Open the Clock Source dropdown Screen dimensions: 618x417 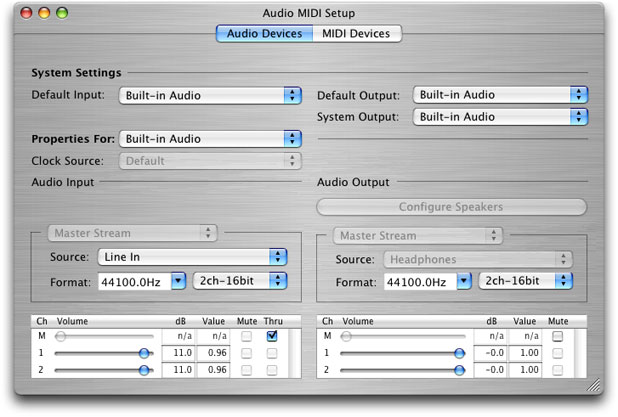(210, 161)
